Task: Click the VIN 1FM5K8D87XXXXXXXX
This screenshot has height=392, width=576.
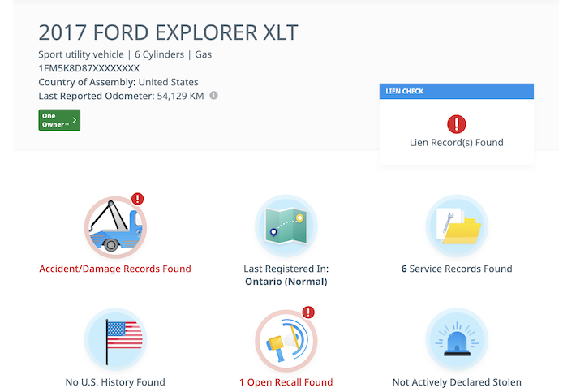Action: tap(89, 68)
